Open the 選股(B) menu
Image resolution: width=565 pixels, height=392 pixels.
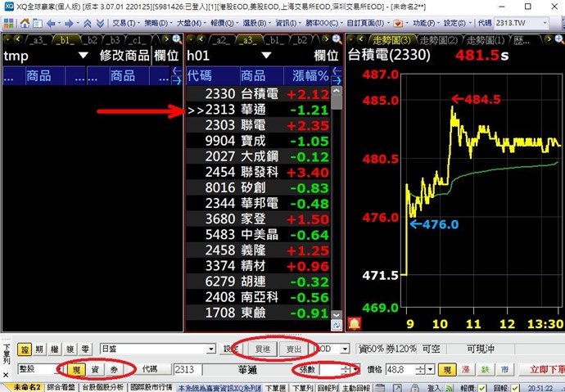[x=255, y=24]
